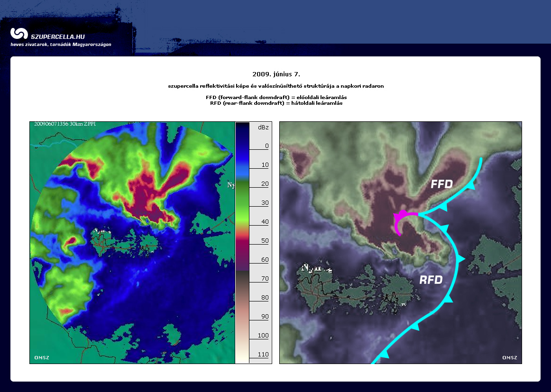
Task: Select the '2009. június 7.' date heading
Action: tap(276, 74)
